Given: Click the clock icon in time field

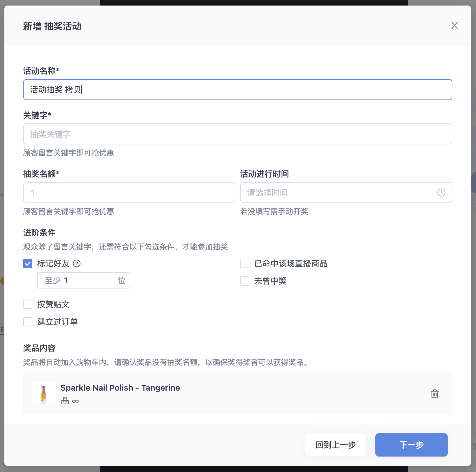Looking at the screenshot, I should [441, 193].
